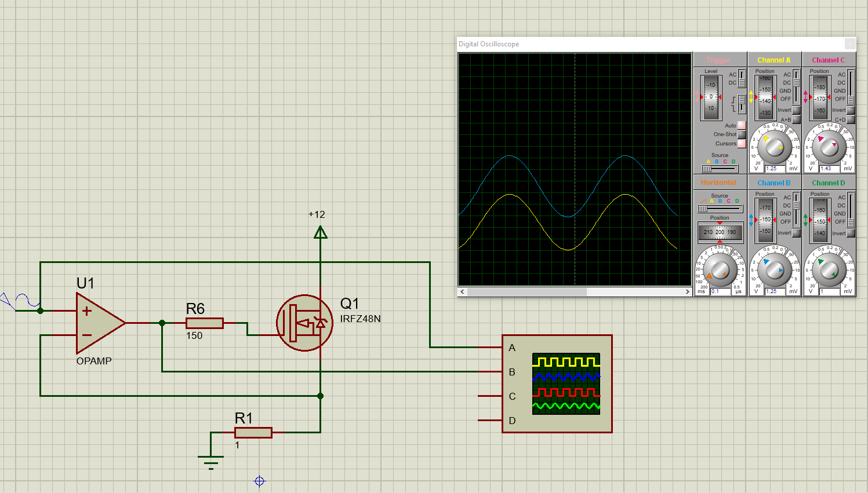Viewport: 868px width, 493px height.
Task: Click Channel A coupling mode switch
Action: [796, 87]
